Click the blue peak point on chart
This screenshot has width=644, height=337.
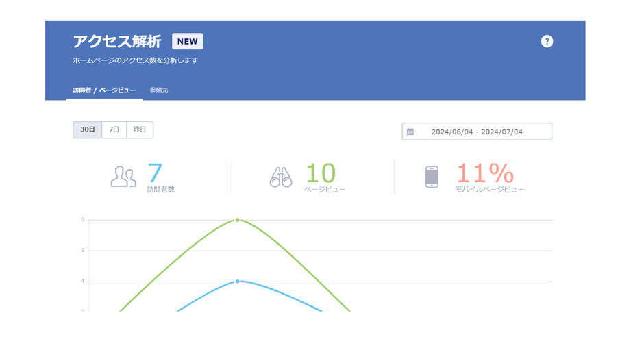(x=238, y=282)
